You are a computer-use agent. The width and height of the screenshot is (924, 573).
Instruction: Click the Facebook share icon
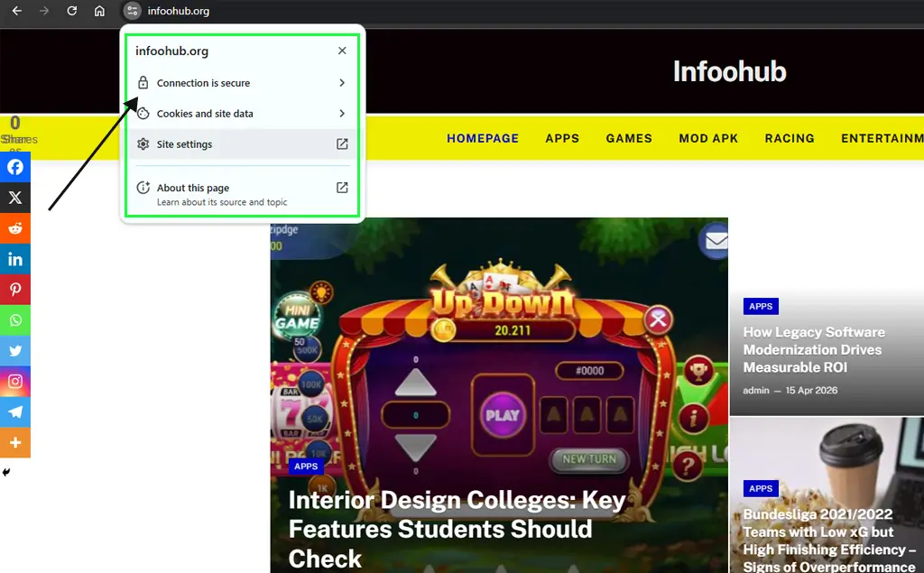[x=15, y=167]
